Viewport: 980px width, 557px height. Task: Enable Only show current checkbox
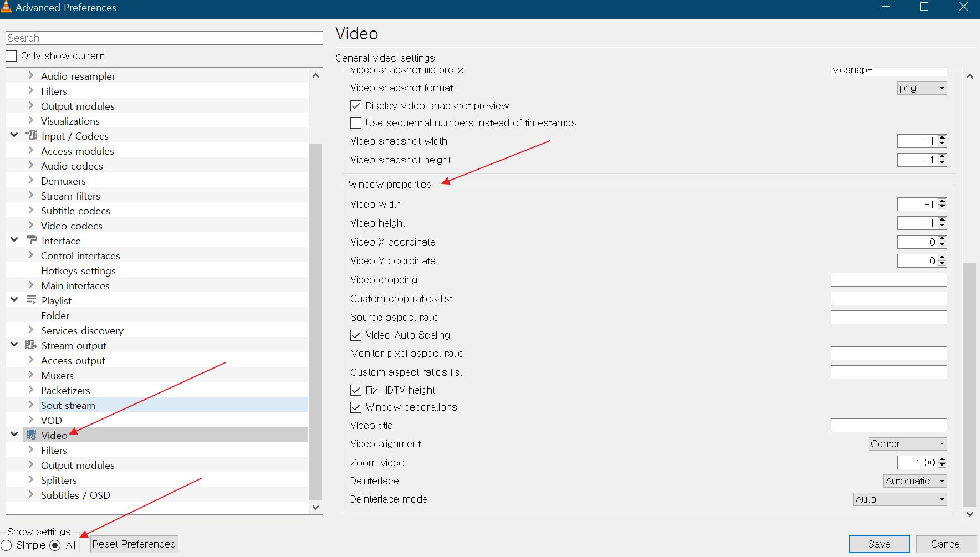pyautogui.click(x=11, y=56)
